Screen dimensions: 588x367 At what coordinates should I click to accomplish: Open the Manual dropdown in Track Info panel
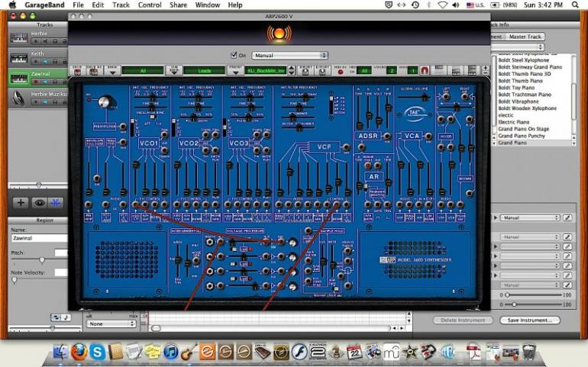coord(530,217)
